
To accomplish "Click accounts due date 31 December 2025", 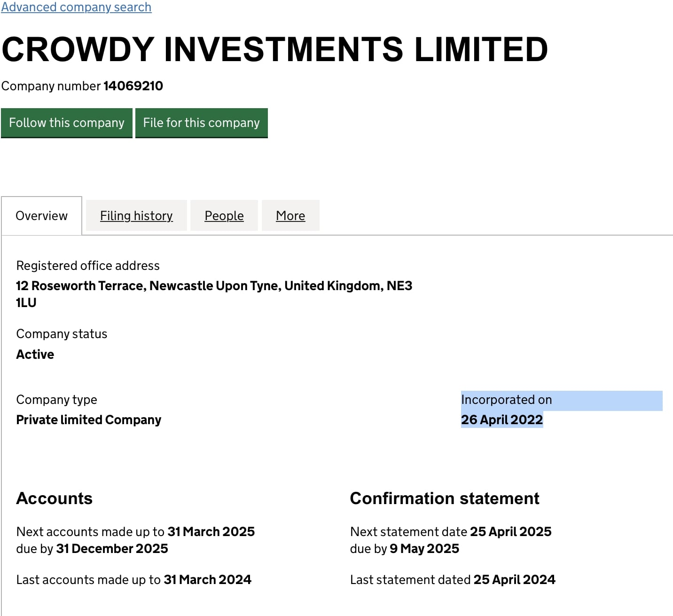I will (x=112, y=549).
